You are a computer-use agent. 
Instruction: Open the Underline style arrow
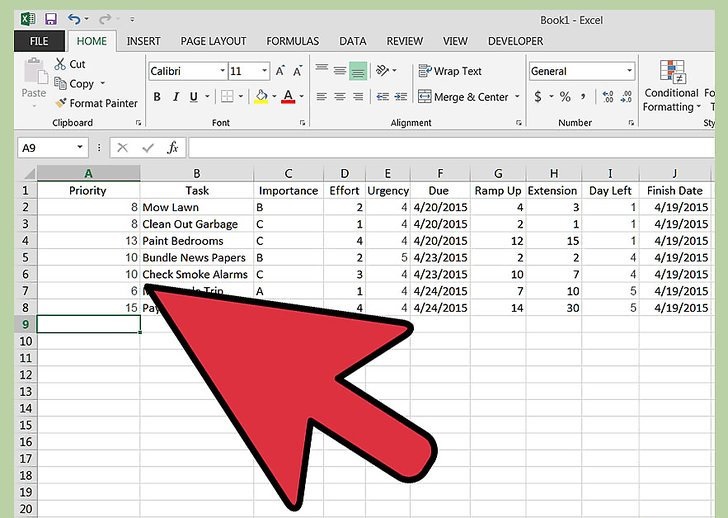coord(207,97)
